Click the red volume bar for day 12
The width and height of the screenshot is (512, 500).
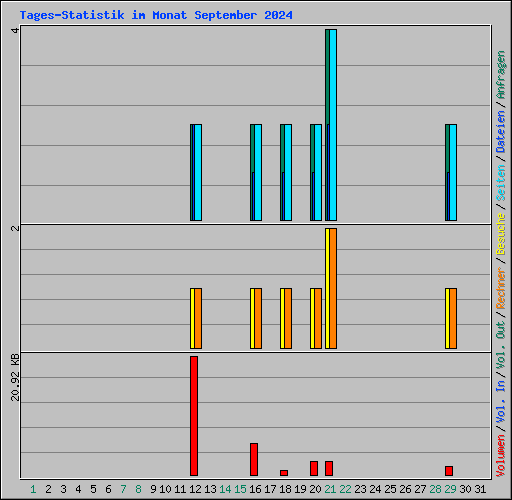point(194,416)
